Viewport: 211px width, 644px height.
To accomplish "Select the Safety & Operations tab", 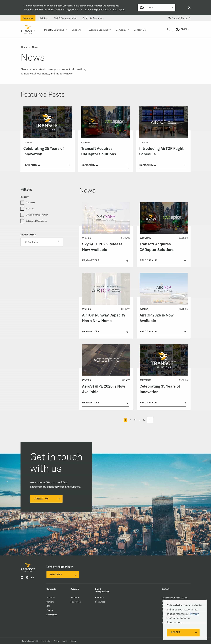I will pos(93,18).
